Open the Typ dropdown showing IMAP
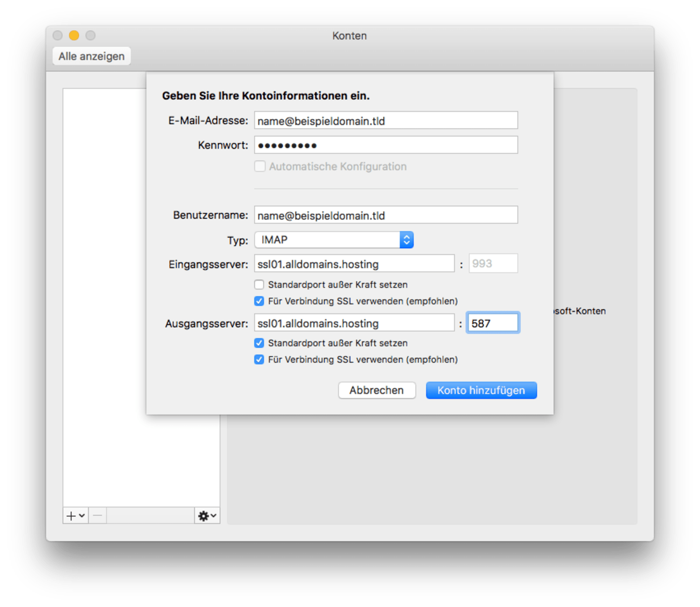This screenshot has width=700, height=607. [333, 239]
